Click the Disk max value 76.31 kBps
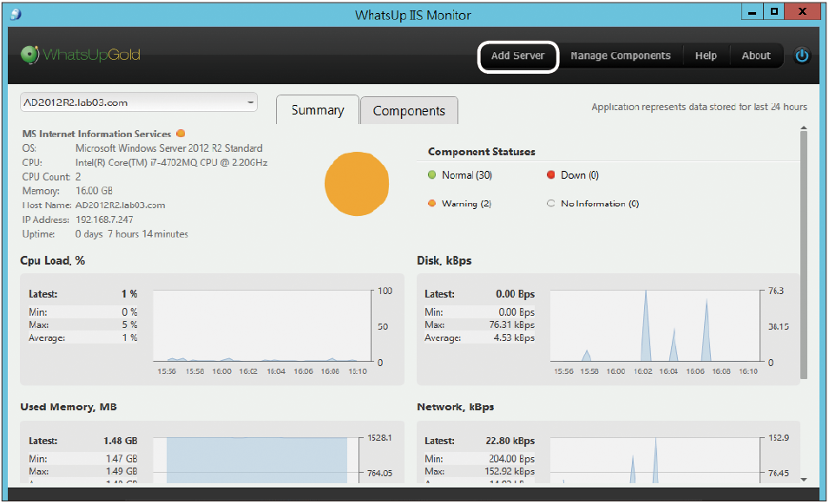Viewport: 829px width, 504px height. coord(511,325)
